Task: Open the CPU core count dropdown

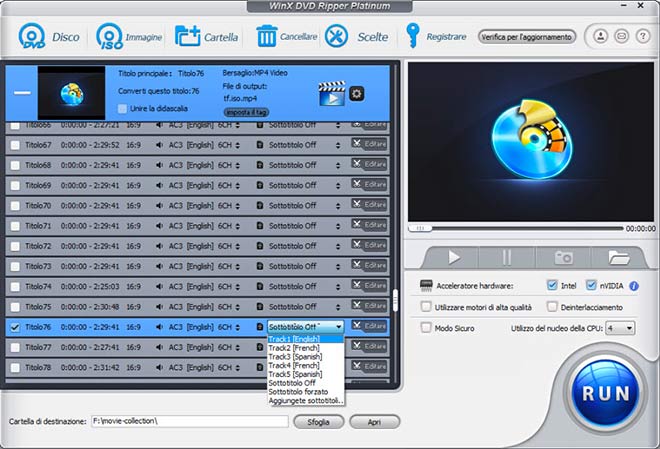Action: click(620, 328)
